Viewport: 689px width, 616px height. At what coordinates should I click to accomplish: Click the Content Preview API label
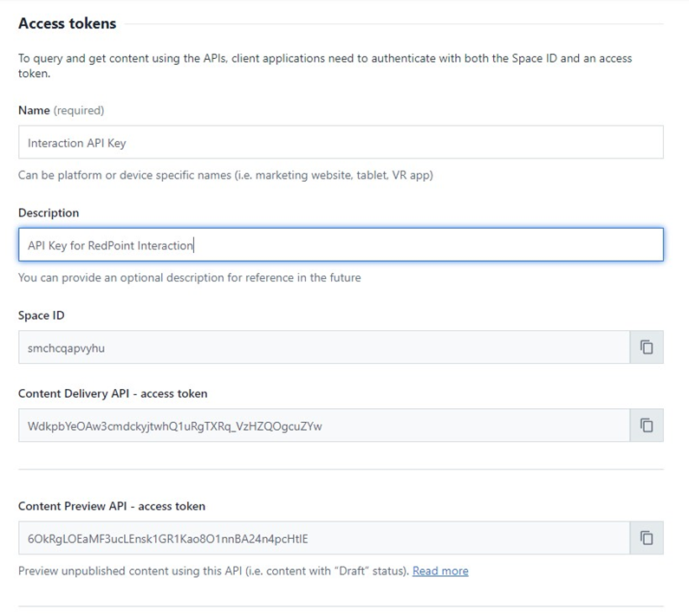[111, 506]
